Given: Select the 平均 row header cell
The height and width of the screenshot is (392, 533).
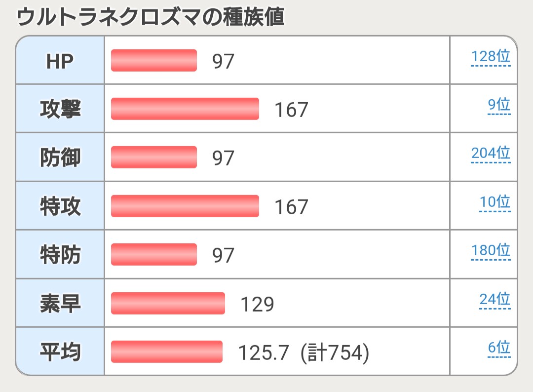Looking at the screenshot, I should coord(60,352).
